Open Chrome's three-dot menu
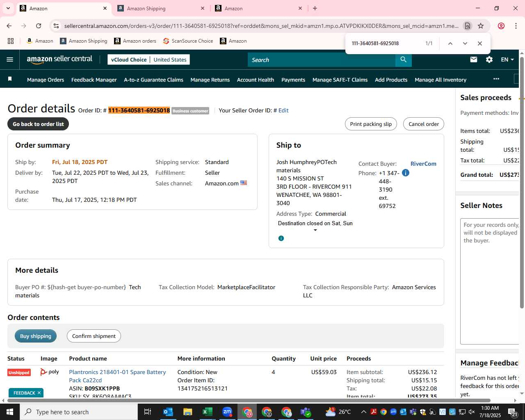This screenshot has height=420, width=525. 516,26
